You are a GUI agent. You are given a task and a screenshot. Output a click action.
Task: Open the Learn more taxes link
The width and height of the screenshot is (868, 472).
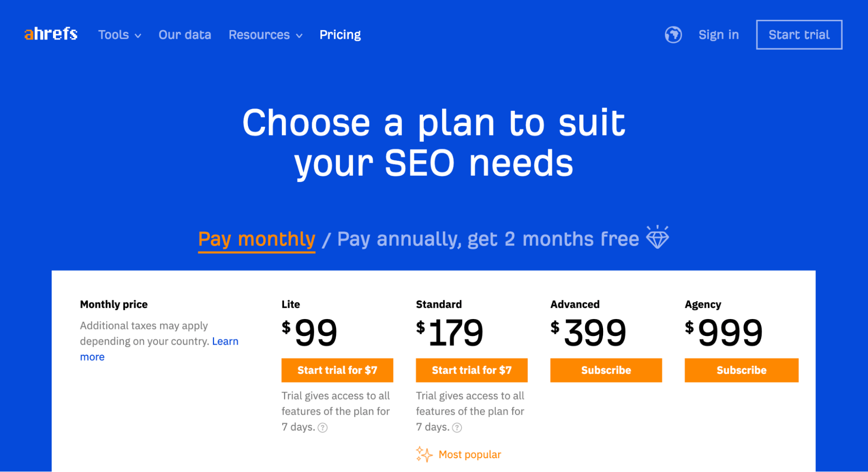click(x=225, y=341)
